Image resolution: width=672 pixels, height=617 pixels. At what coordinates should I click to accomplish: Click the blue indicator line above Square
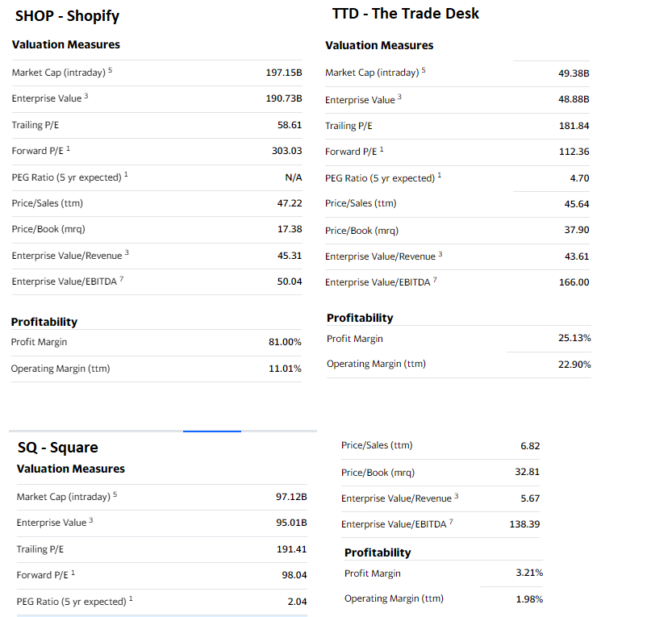[212, 431]
